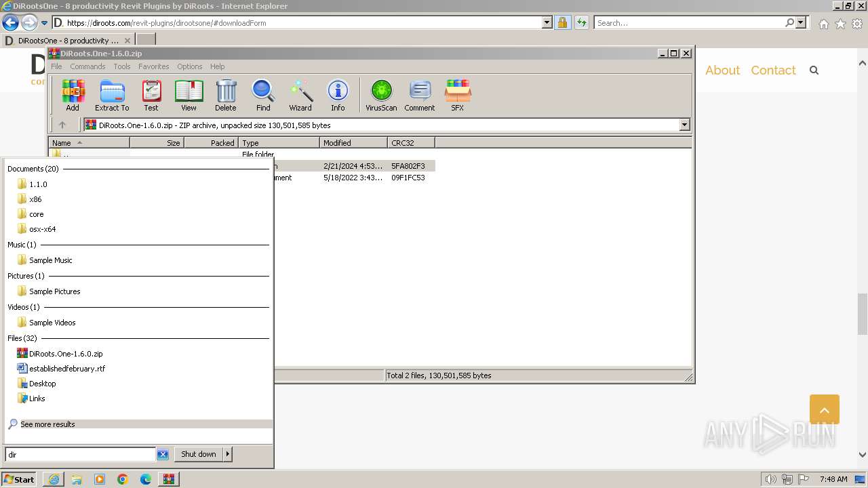This screenshot has height=488, width=868.
Task: Open the archive Comment tool
Action: pyautogui.click(x=420, y=95)
